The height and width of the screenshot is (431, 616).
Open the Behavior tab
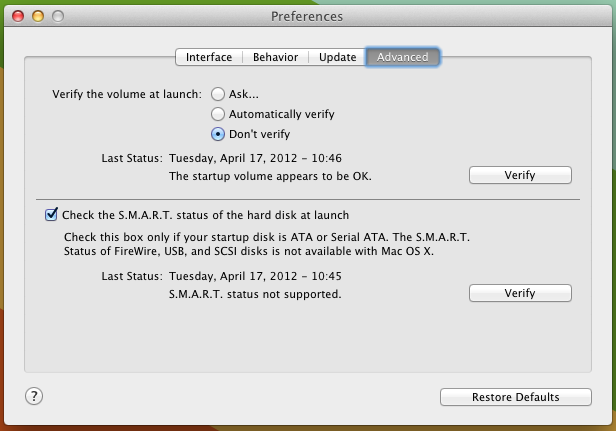pyautogui.click(x=275, y=57)
